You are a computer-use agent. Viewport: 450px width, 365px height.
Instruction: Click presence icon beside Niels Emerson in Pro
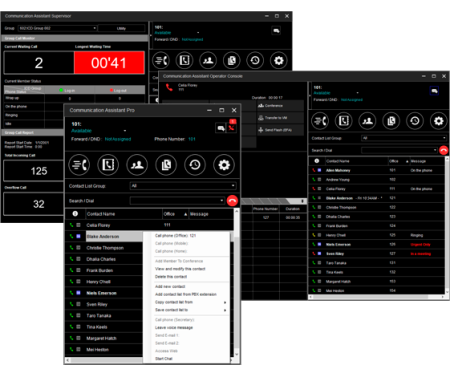pyautogui.click(x=78, y=293)
